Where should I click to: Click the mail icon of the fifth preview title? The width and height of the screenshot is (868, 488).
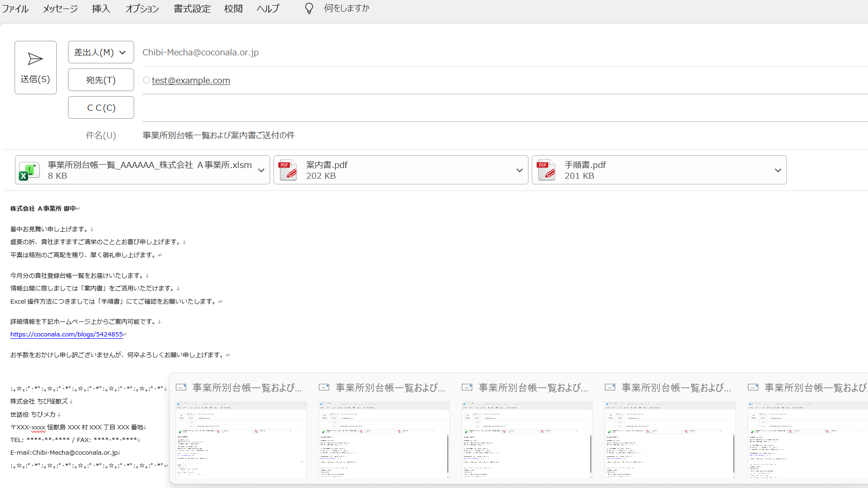click(753, 387)
